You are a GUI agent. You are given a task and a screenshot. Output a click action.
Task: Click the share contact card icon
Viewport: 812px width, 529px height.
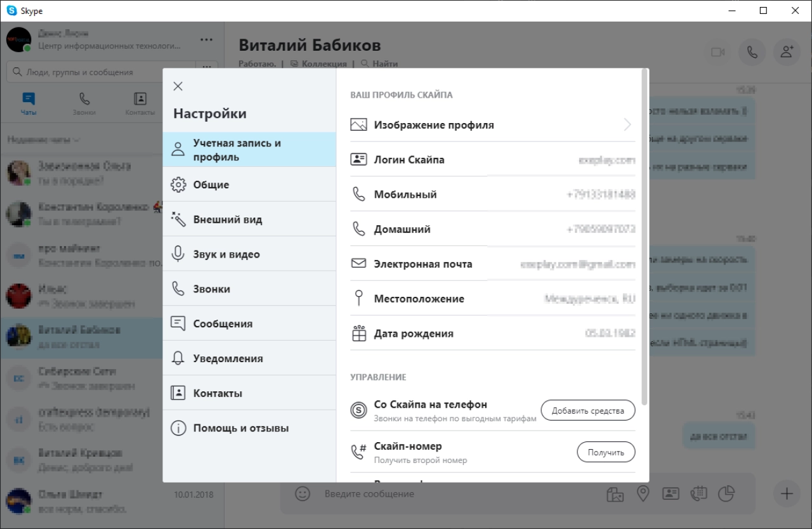click(x=671, y=493)
